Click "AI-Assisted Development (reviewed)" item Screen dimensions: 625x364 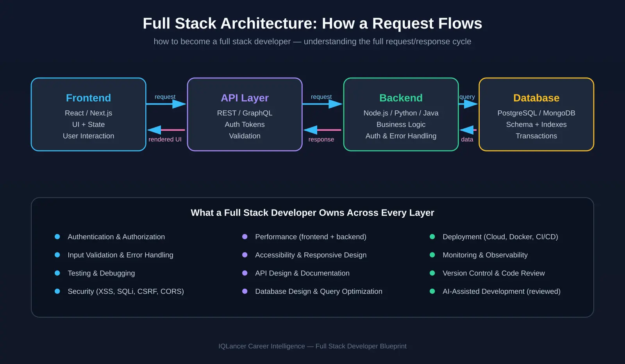[x=502, y=291]
